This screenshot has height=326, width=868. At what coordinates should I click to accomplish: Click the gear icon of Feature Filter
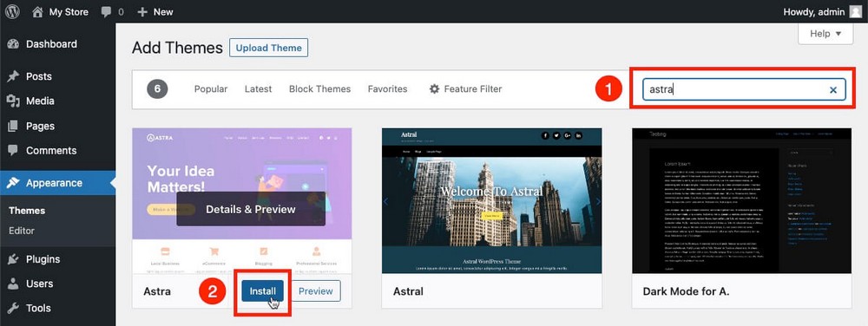(435, 89)
